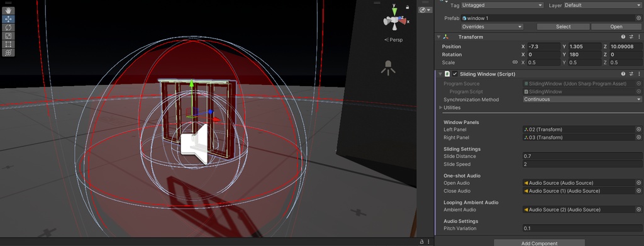Open the Layer dropdown
This screenshot has width=644, height=246.
coord(602,5)
